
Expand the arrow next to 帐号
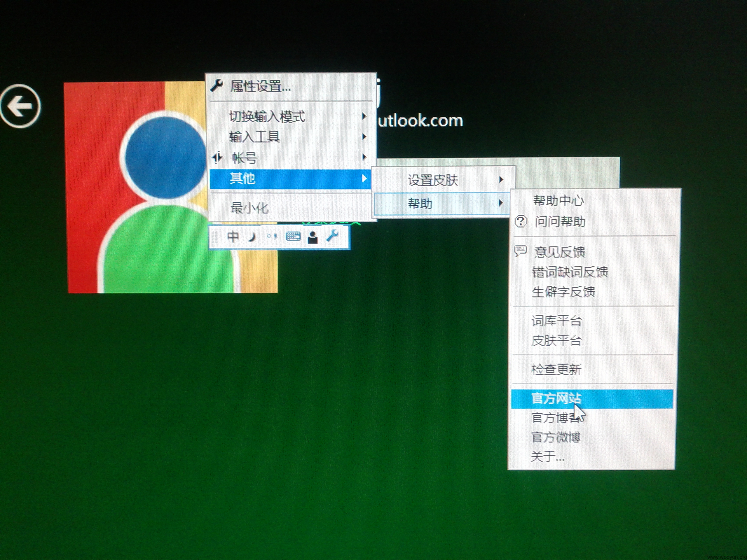click(364, 157)
